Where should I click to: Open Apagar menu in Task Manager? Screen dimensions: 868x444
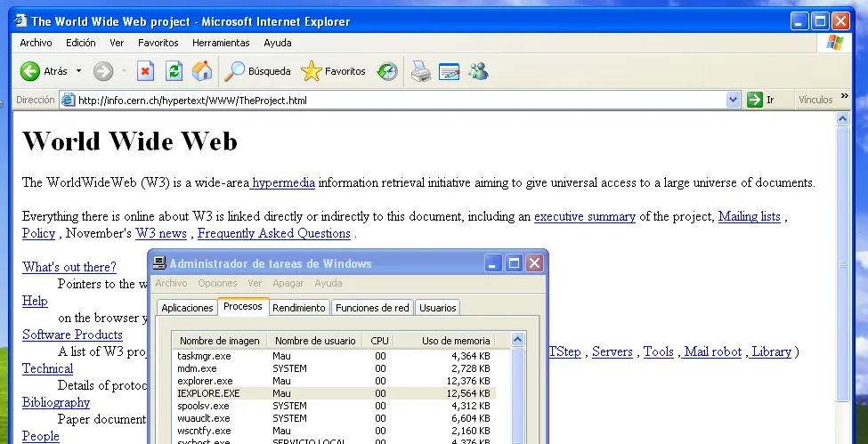point(288,283)
